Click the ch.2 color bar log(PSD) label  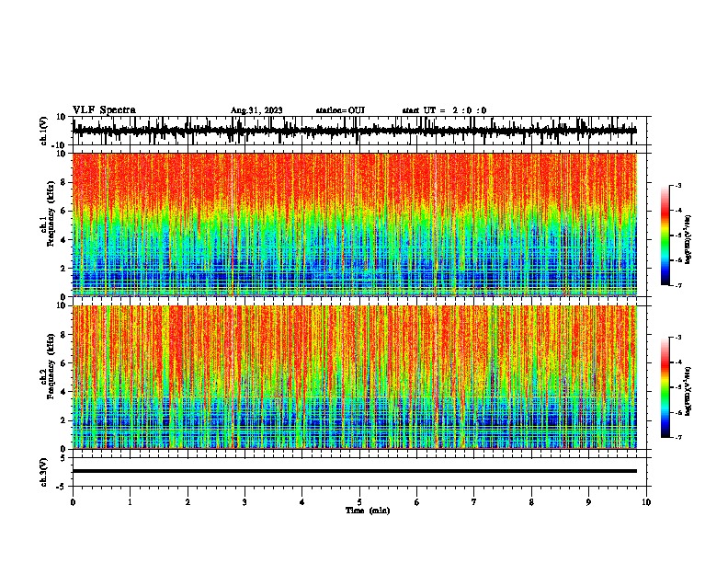688,391
